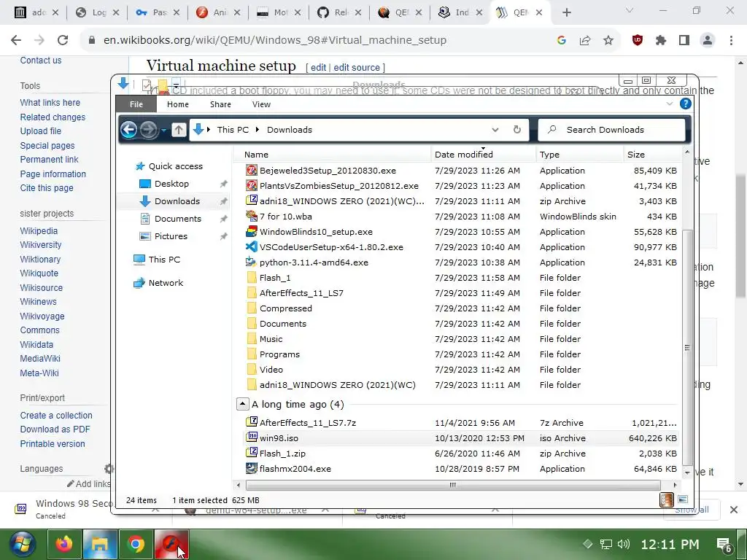The height and width of the screenshot is (560, 747).
Task: Open Quick Access Toolbar customize dropdown
Action: [x=176, y=85]
